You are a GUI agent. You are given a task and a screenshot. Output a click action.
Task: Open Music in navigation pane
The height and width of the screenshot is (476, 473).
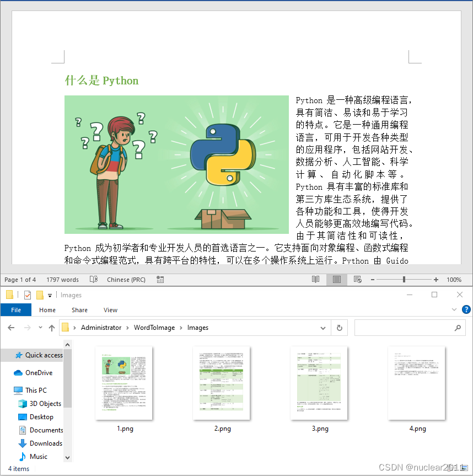33,457
